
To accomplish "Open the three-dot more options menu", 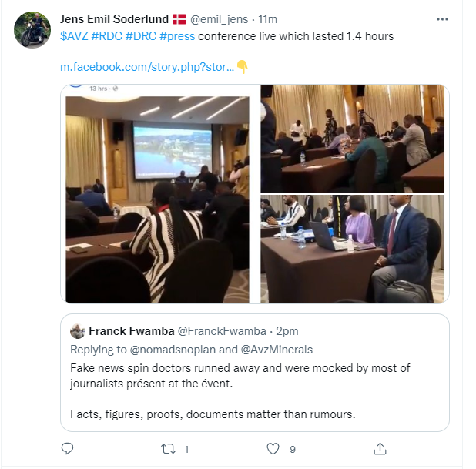I will click(x=442, y=19).
